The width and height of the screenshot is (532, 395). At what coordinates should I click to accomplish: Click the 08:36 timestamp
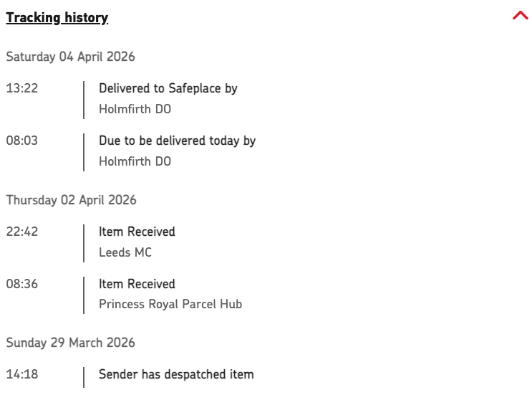point(21,284)
